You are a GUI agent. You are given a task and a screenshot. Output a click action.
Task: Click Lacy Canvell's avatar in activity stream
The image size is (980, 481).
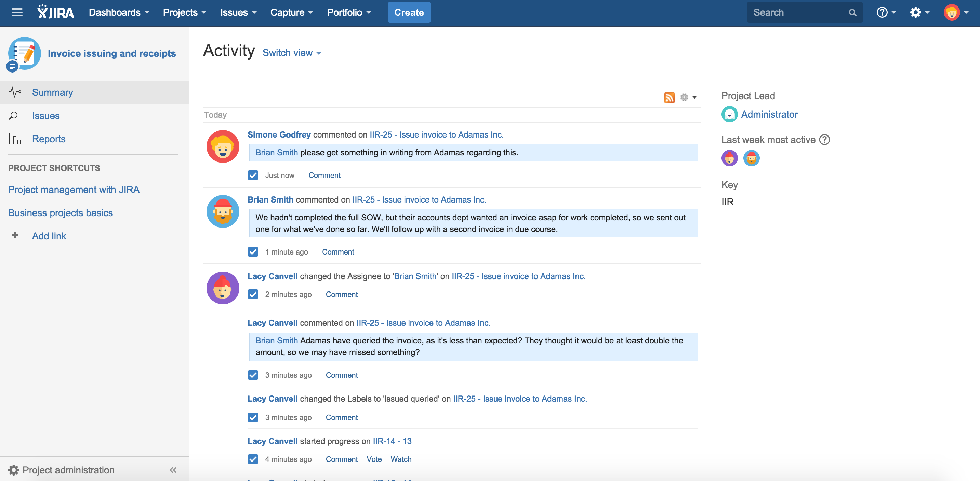coord(223,288)
